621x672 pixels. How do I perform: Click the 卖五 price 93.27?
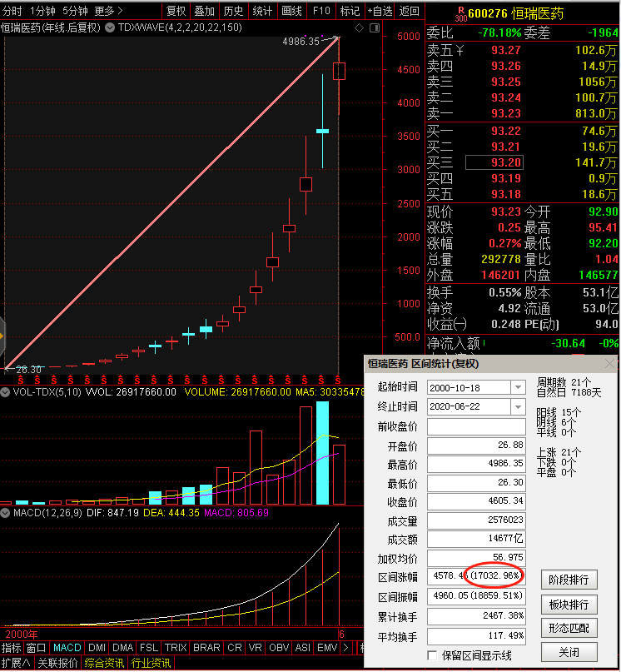coord(506,50)
